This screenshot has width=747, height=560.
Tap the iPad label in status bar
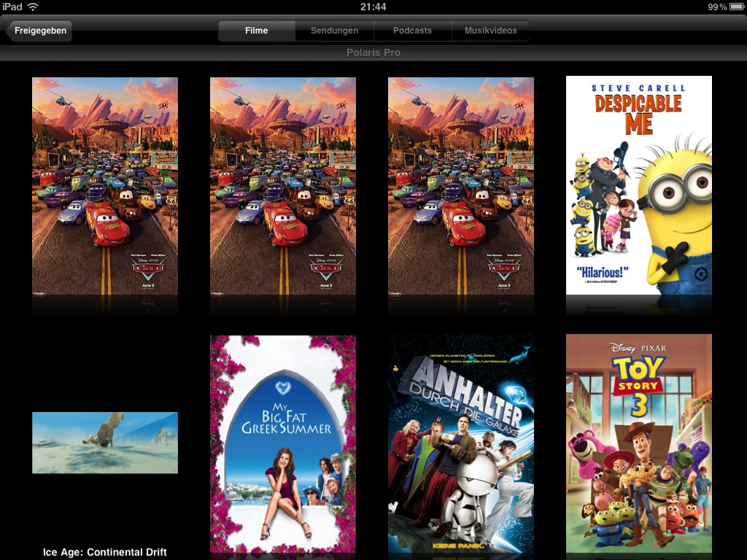pyautogui.click(x=12, y=7)
